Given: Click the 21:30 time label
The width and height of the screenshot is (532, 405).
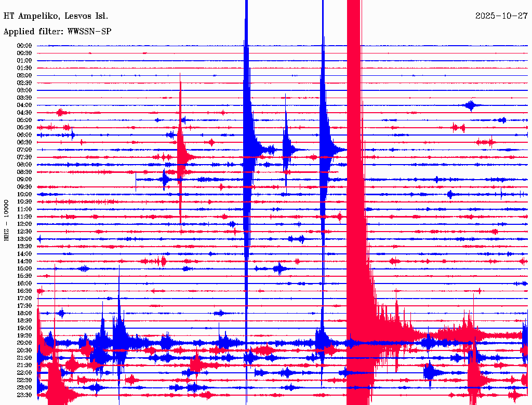Looking at the screenshot, I should (x=24, y=366).
